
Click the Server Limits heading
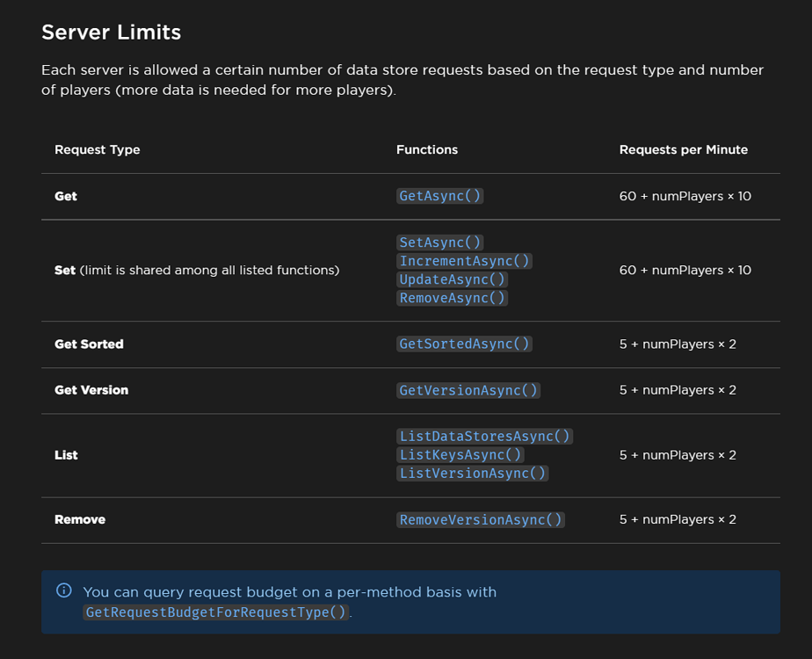point(111,33)
